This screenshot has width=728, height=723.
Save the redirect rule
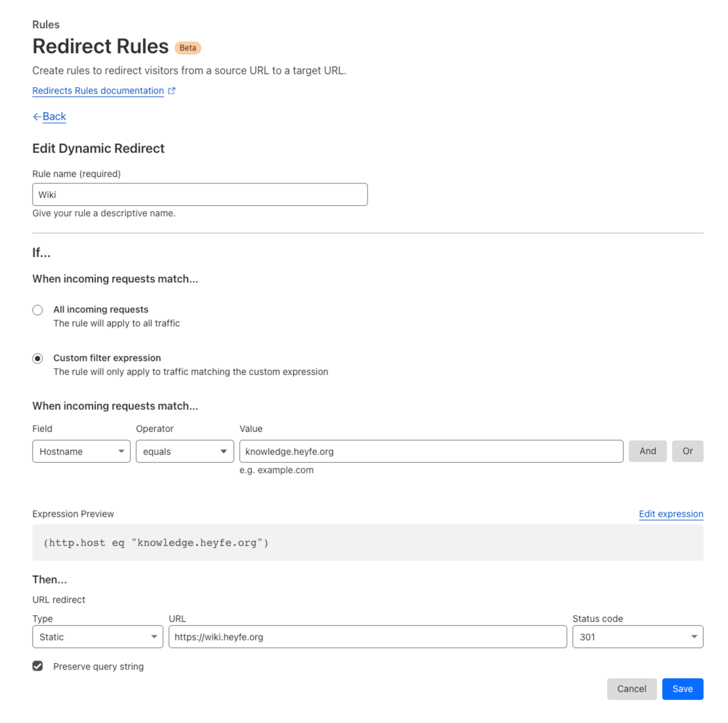pos(682,689)
